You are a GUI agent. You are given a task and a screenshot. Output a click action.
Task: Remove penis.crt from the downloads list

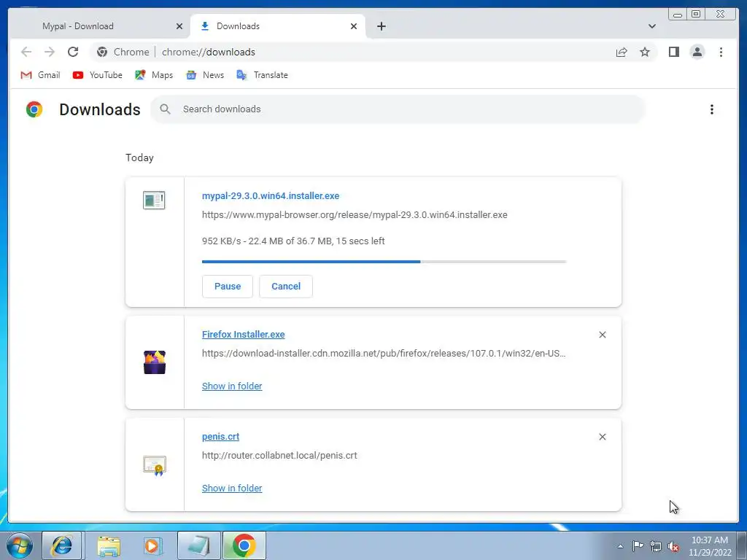tap(602, 437)
